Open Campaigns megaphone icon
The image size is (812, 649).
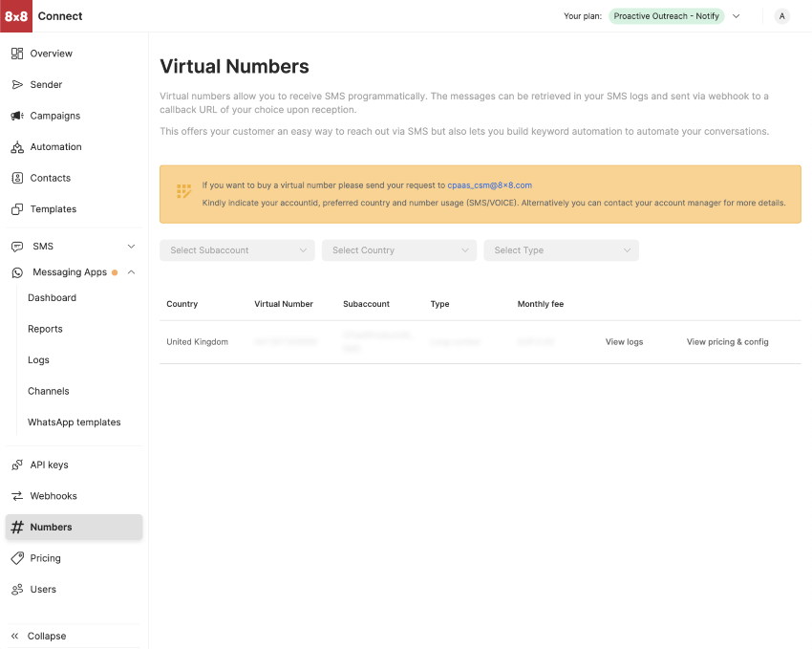point(17,116)
